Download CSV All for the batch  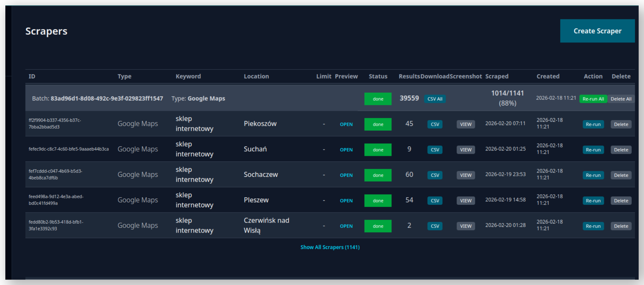pyautogui.click(x=435, y=99)
